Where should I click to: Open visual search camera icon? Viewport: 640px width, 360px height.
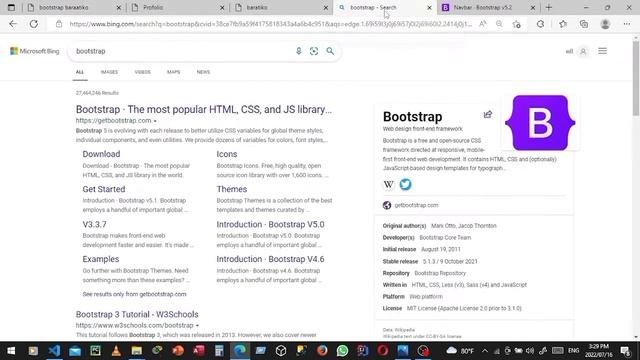click(314, 51)
